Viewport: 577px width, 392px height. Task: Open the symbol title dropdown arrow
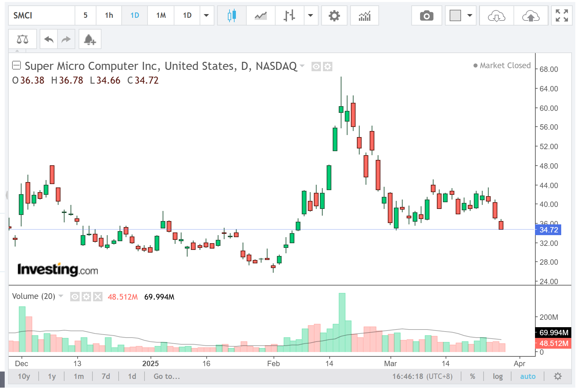[x=302, y=66]
